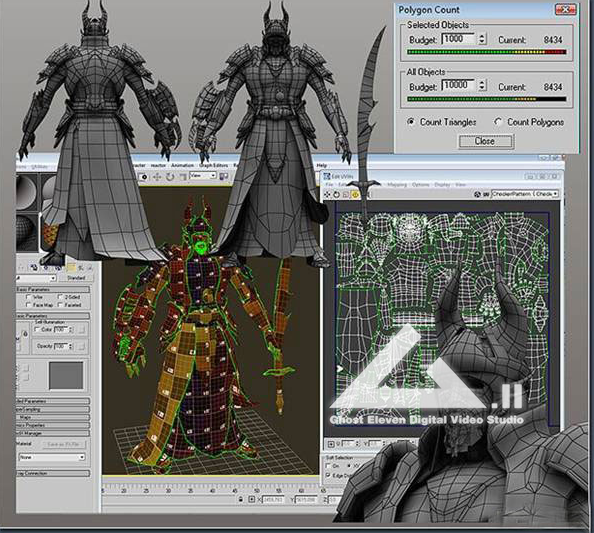This screenshot has width=594, height=533.
Task: Enable the Wire checkbox
Action: (28, 297)
